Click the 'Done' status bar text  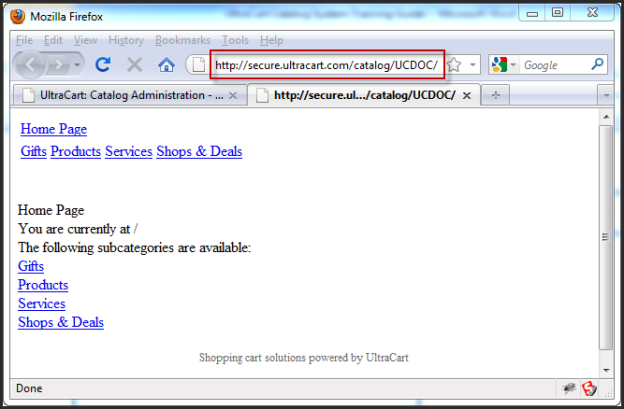click(29, 388)
